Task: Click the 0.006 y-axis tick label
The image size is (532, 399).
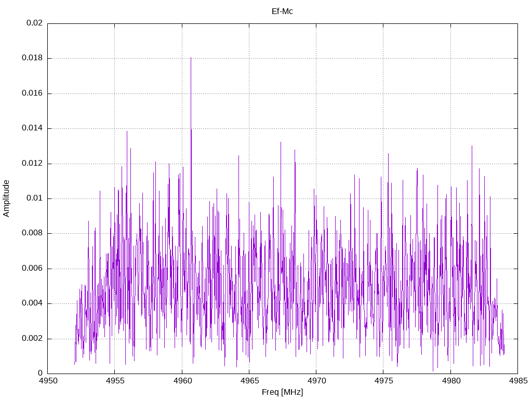Action: [32, 269]
